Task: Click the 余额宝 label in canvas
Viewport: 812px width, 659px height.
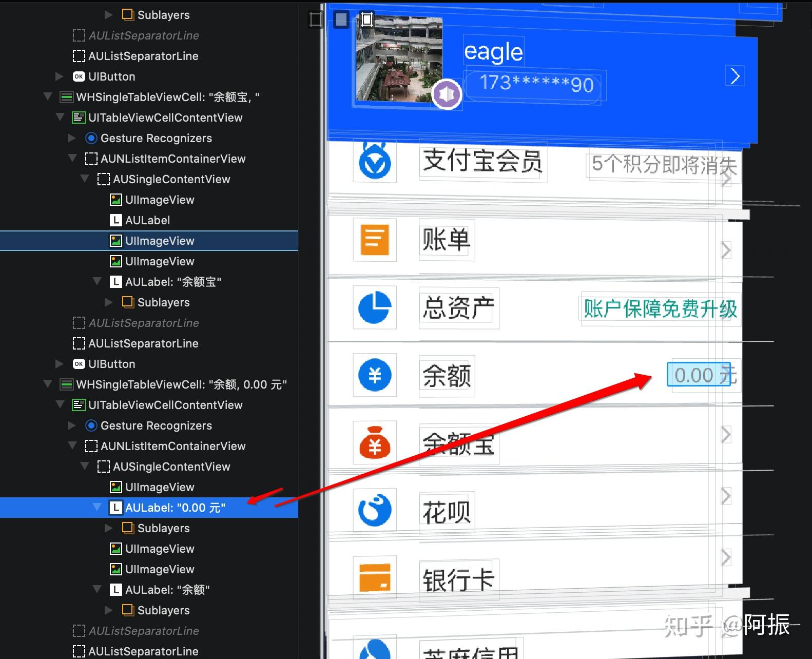Action: tap(458, 443)
